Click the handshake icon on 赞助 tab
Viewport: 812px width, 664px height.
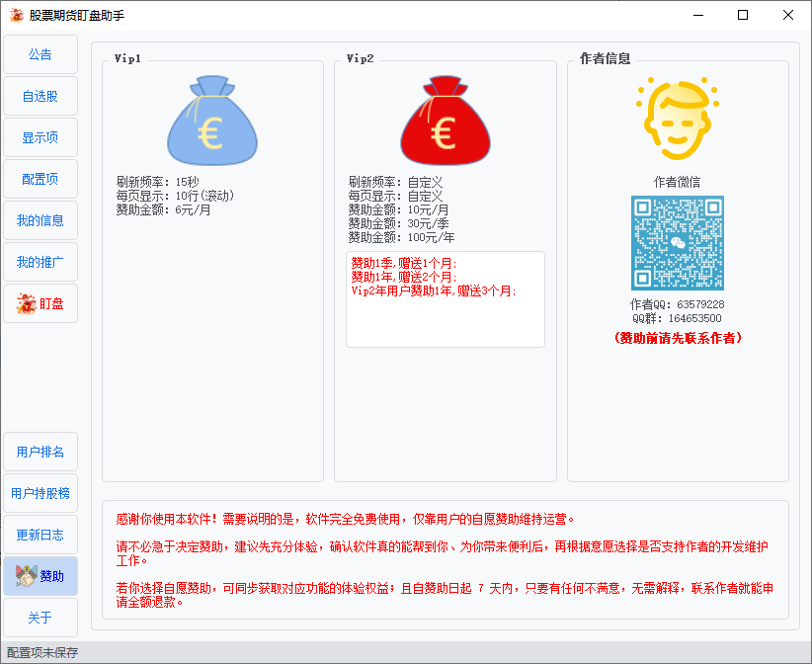[x=27, y=576]
